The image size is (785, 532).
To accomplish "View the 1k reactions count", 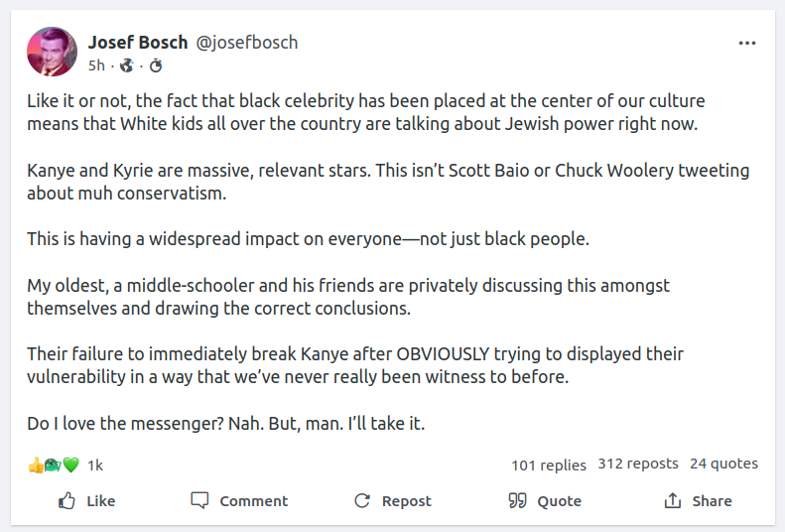I will click(95, 465).
